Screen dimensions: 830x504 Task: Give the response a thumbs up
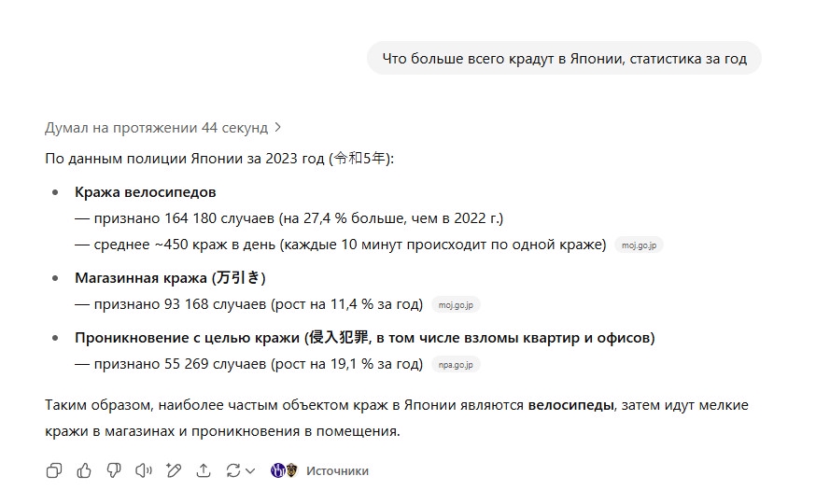(84, 470)
